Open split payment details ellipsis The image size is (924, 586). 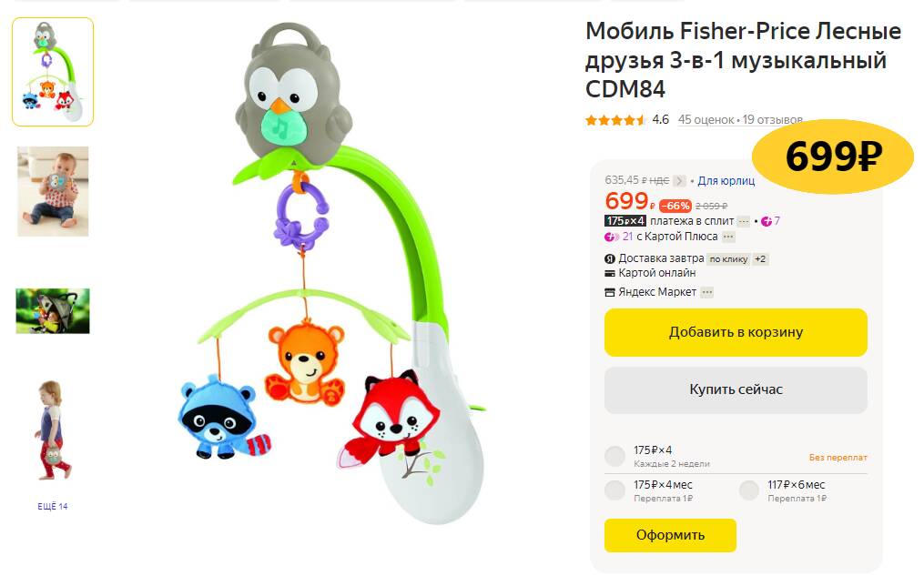(x=744, y=221)
